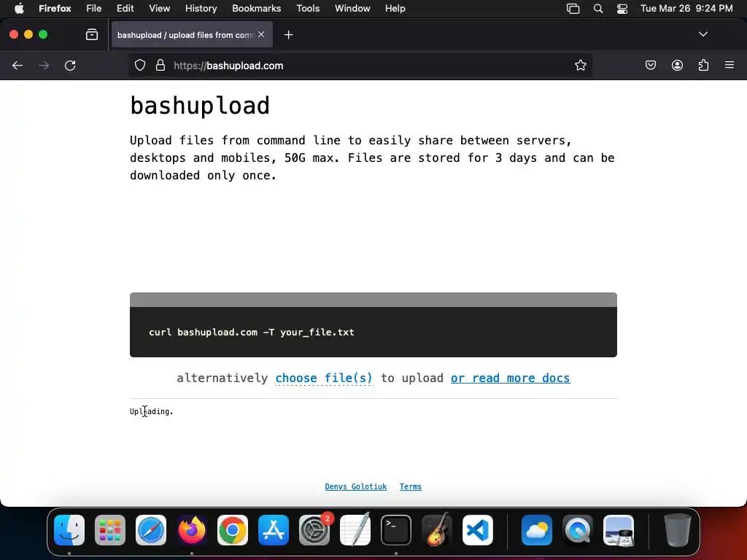Screen dimensions: 747x560
Task: Open Launchpad from the Dock
Action: click(110, 530)
